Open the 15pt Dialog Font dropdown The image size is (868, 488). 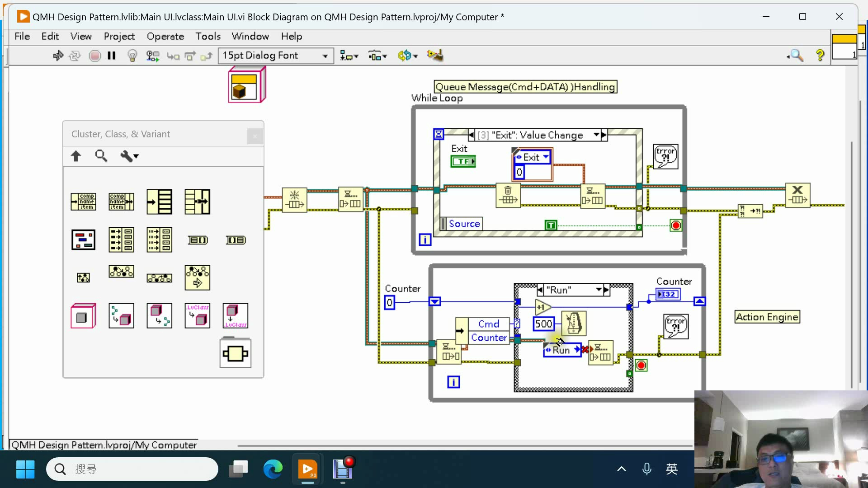click(325, 56)
